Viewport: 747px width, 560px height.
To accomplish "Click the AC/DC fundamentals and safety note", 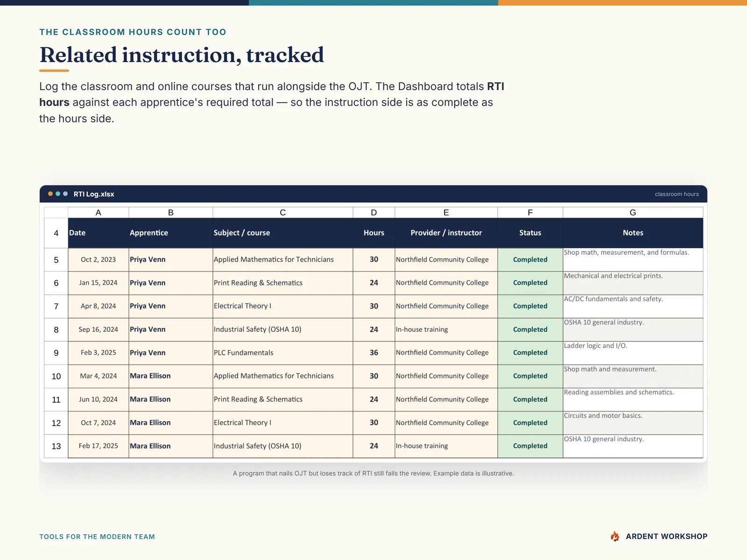I will [633, 306].
